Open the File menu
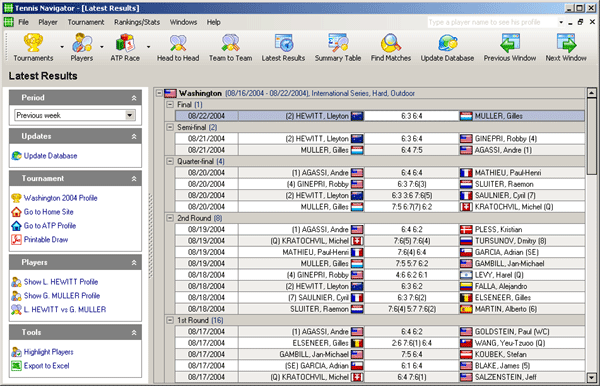The image size is (600, 386). point(23,22)
